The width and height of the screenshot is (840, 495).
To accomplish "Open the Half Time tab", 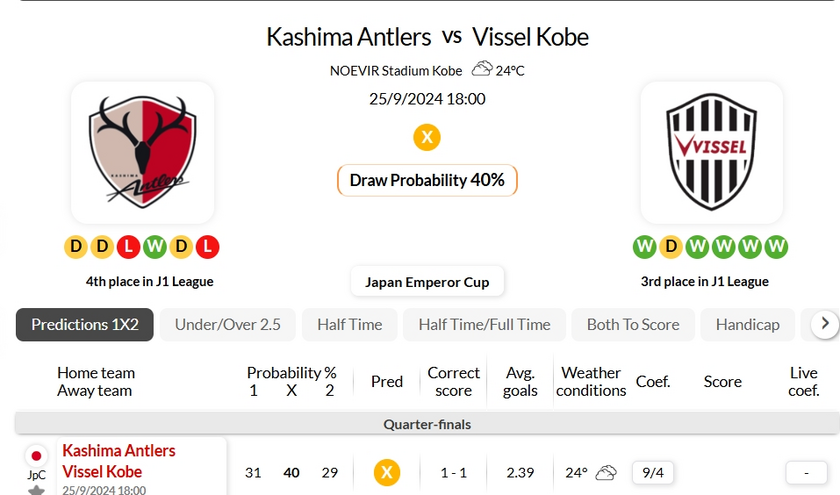I will click(350, 324).
